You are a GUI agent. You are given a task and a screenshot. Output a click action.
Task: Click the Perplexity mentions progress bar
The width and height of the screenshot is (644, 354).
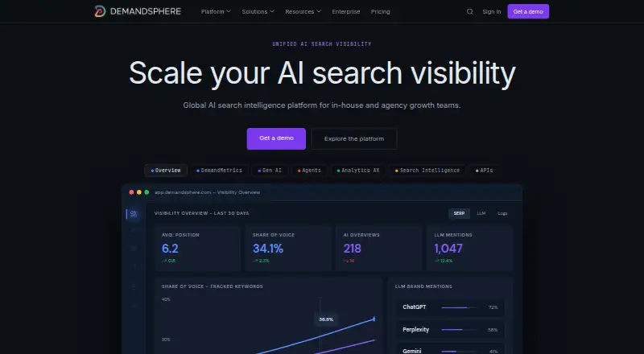point(459,330)
